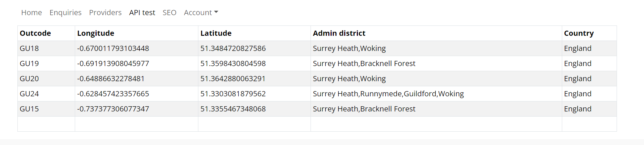Click the Country column header
Viewport: 644px width, 145px height.
pos(589,33)
